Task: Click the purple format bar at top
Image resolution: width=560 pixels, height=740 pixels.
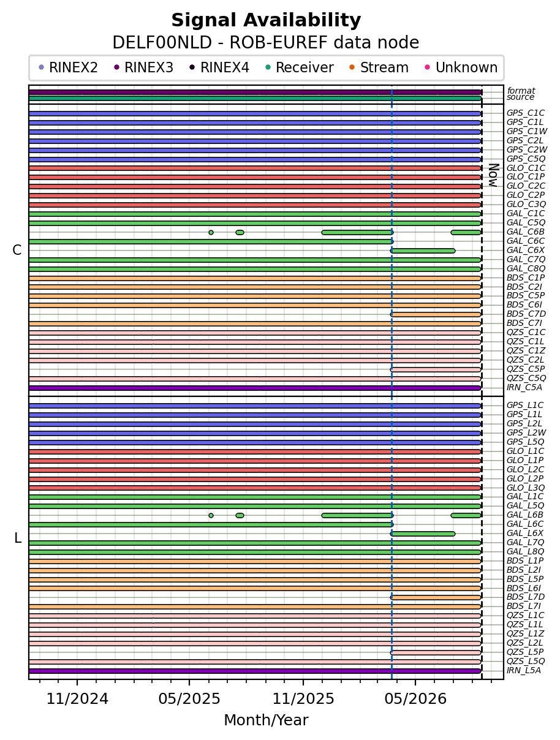Action: pyautogui.click(x=255, y=92)
